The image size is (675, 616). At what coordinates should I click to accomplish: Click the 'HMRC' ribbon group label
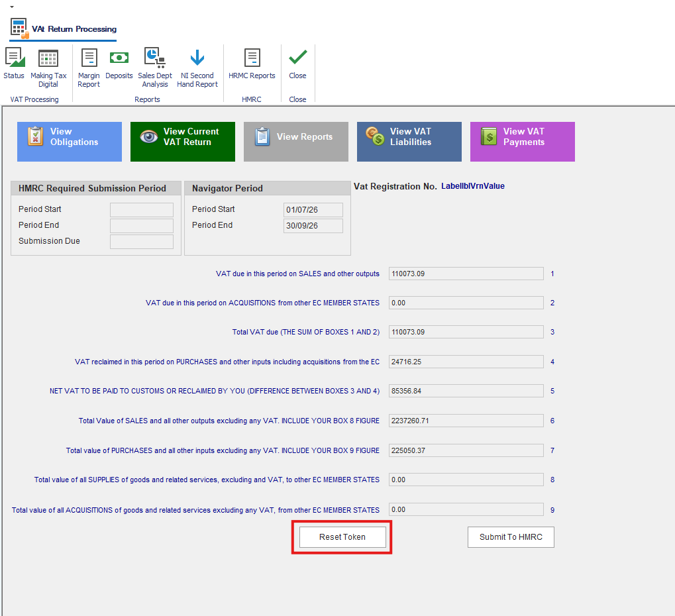[x=252, y=99]
